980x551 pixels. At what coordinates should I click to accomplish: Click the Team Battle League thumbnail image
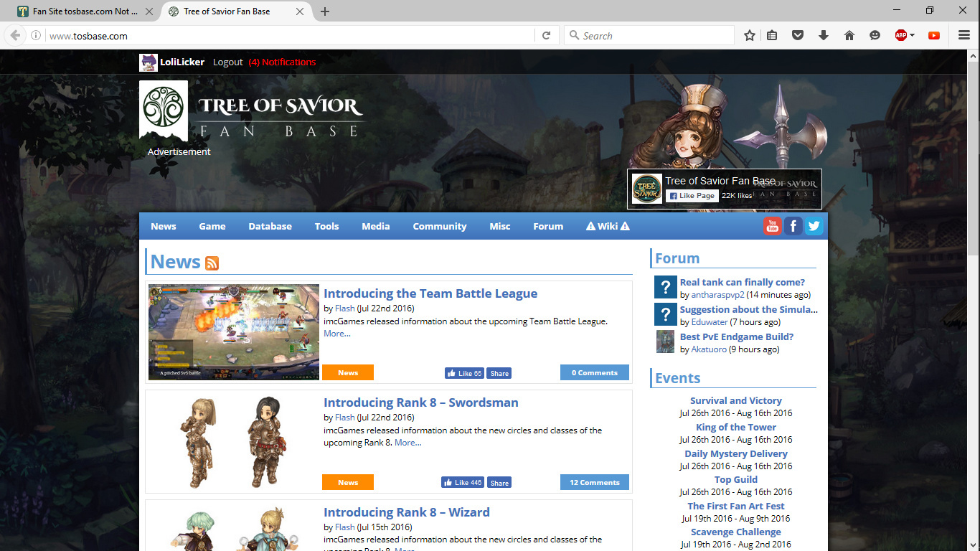(234, 331)
